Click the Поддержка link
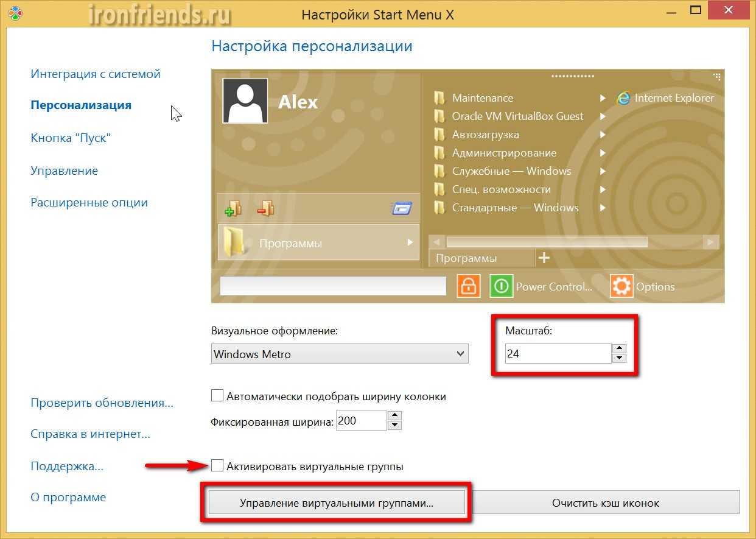 click(x=67, y=467)
